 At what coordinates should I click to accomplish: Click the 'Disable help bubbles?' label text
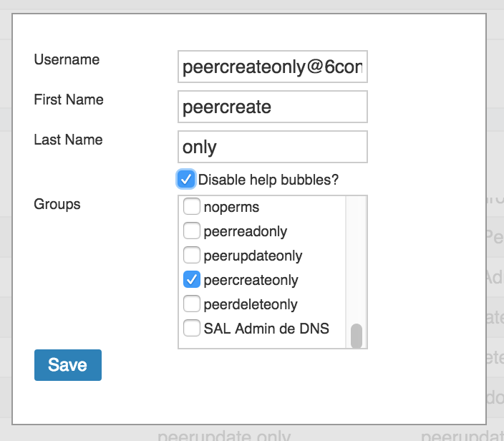[268, 180]
